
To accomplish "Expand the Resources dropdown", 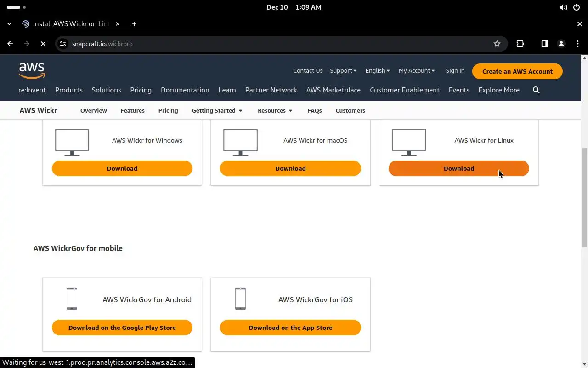I will point(275,110).
